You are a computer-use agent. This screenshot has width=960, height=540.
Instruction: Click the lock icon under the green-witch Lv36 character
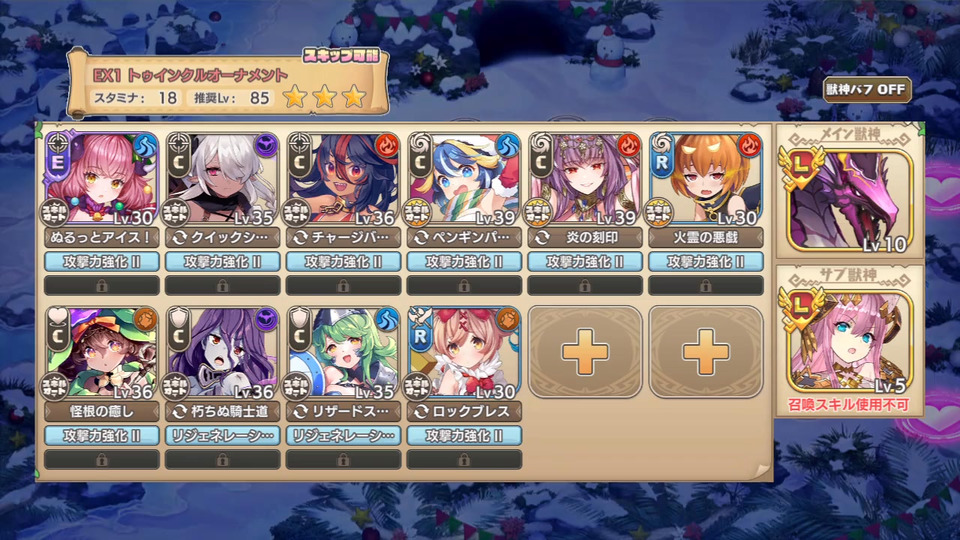(102, 460)
